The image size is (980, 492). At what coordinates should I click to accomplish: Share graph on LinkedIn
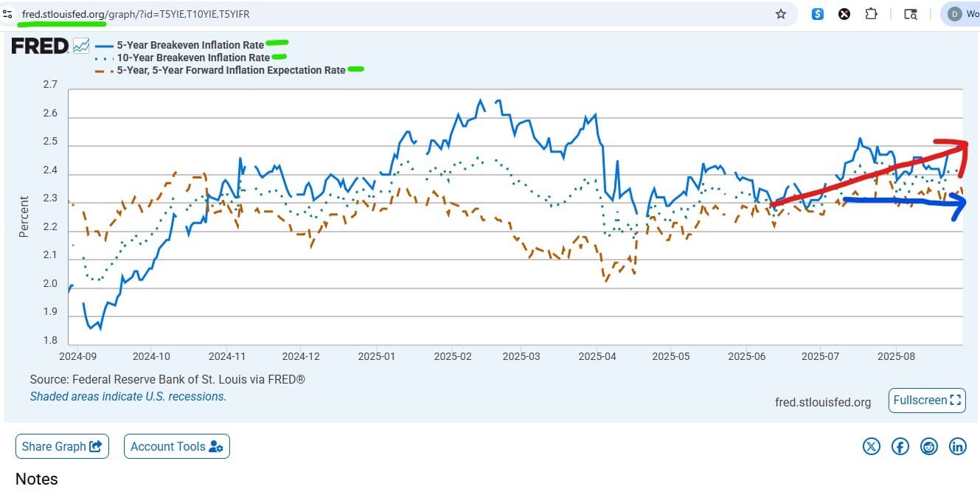pos(958,446)
